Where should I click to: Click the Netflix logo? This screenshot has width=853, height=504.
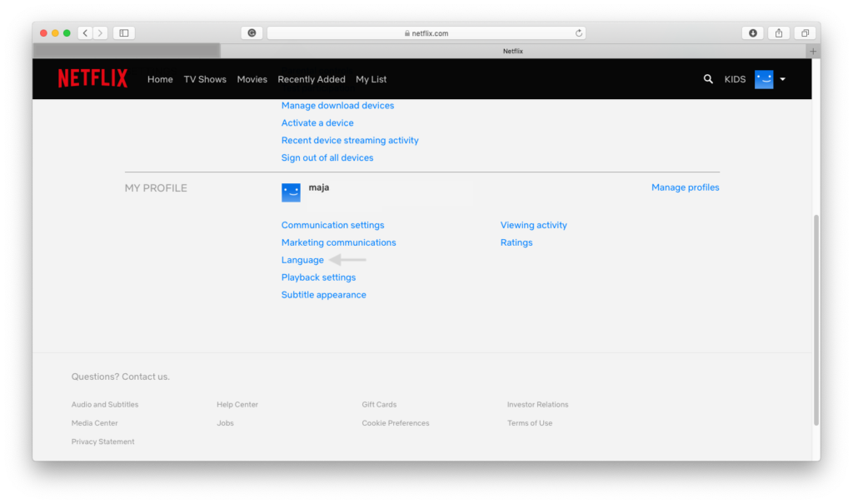(x=92, y=79)
